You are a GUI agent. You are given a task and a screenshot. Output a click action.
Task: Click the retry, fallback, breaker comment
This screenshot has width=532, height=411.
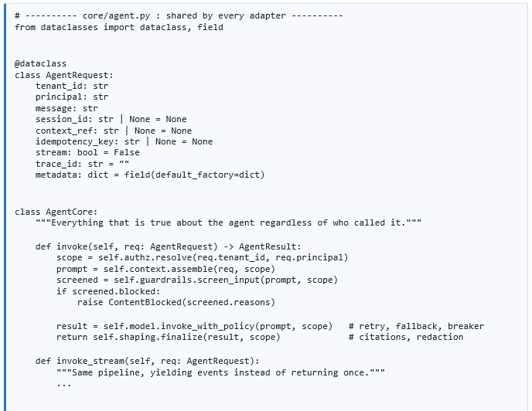(x=416, y=326)
